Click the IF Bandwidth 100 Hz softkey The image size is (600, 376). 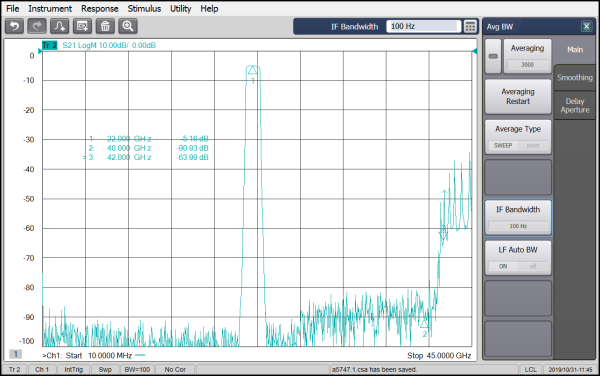(518, 217)
